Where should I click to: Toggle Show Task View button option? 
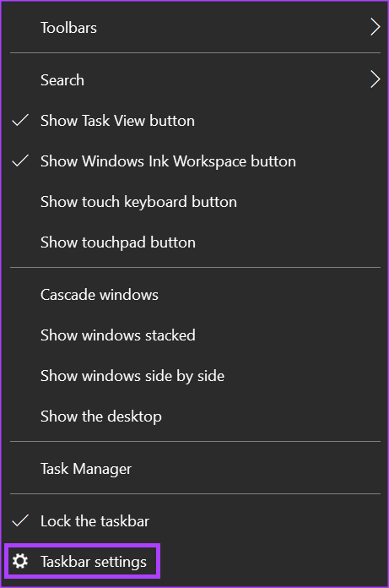(195, 121)
